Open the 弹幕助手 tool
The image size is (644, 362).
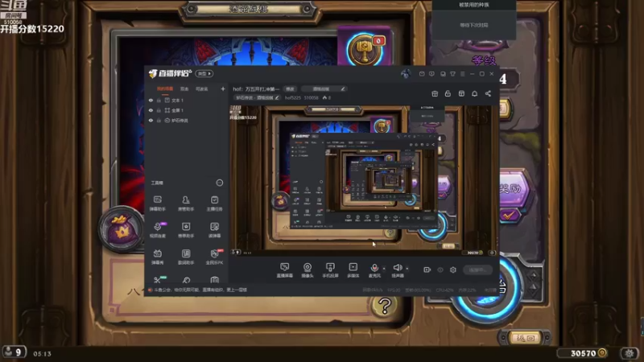[x=157, y=204]
